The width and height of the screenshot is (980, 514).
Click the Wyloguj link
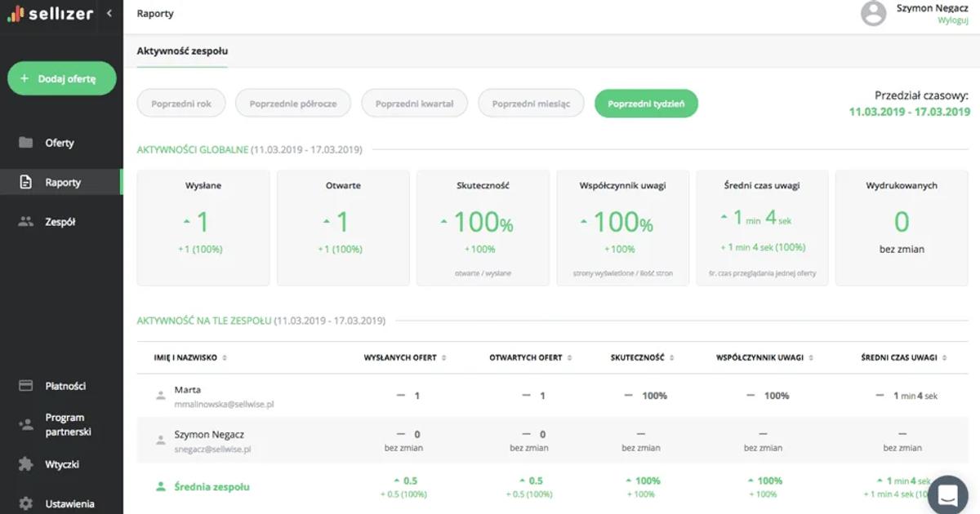[x=953, y=21]
